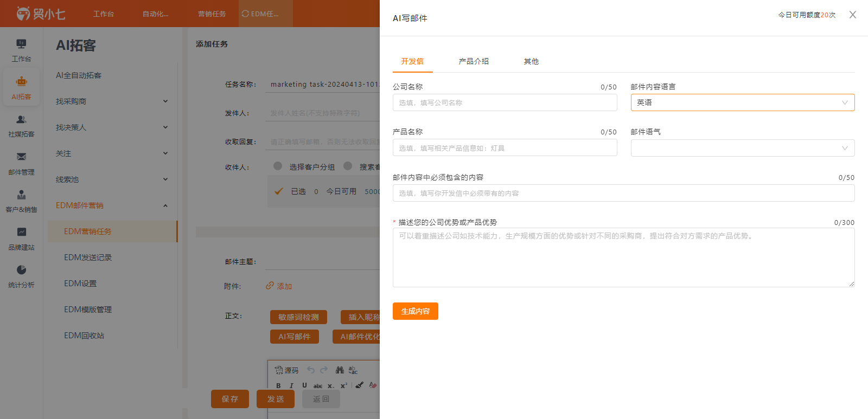Open 社媒拓客 sidebar icon
The image size is (868, 419).
point(21,119)
